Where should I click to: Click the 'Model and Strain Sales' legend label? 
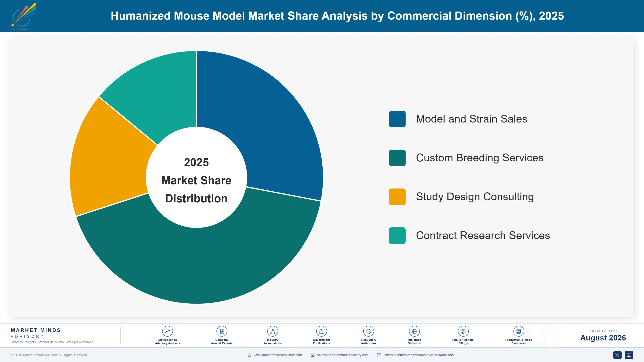[471, 119]
